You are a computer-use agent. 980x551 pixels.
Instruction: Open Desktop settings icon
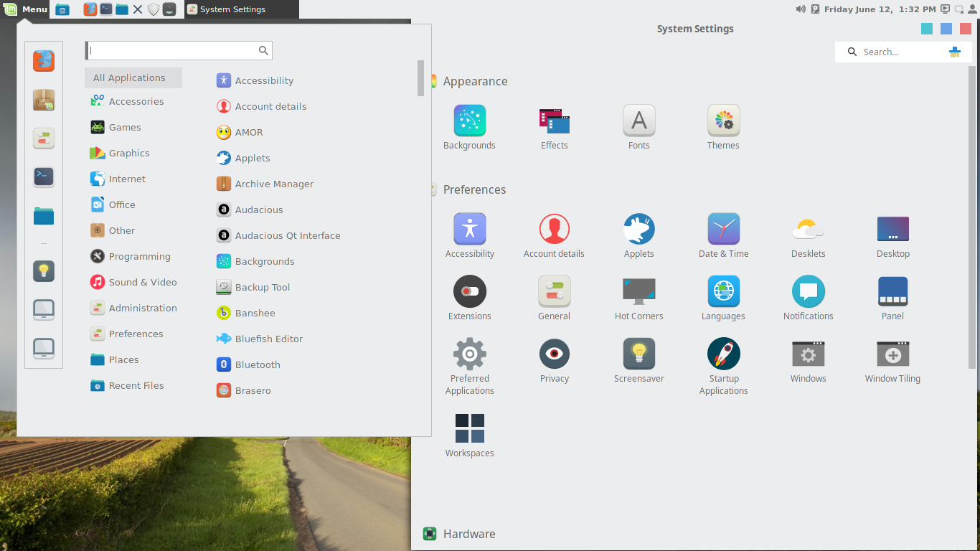[x=892, y=235]
